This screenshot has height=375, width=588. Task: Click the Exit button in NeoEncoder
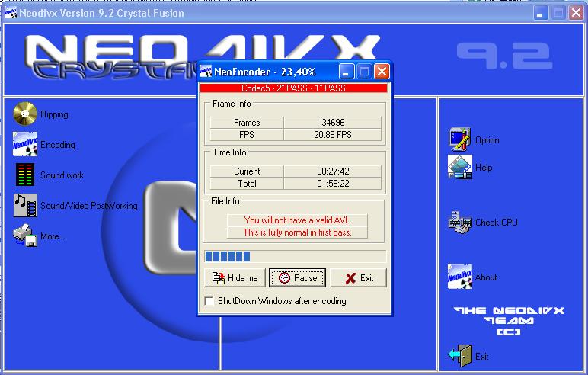click(359, 277)
